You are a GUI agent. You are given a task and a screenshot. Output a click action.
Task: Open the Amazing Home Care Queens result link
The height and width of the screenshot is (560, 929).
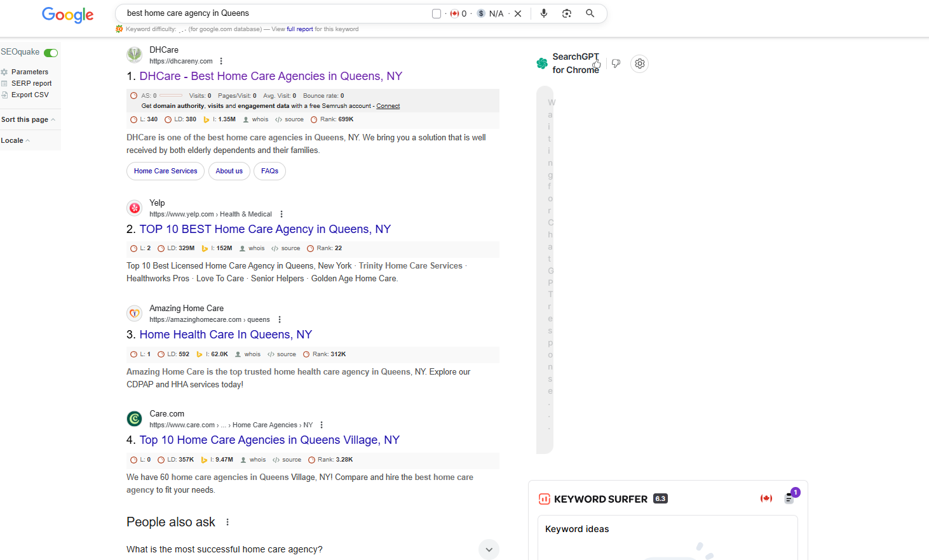[226, 335]
